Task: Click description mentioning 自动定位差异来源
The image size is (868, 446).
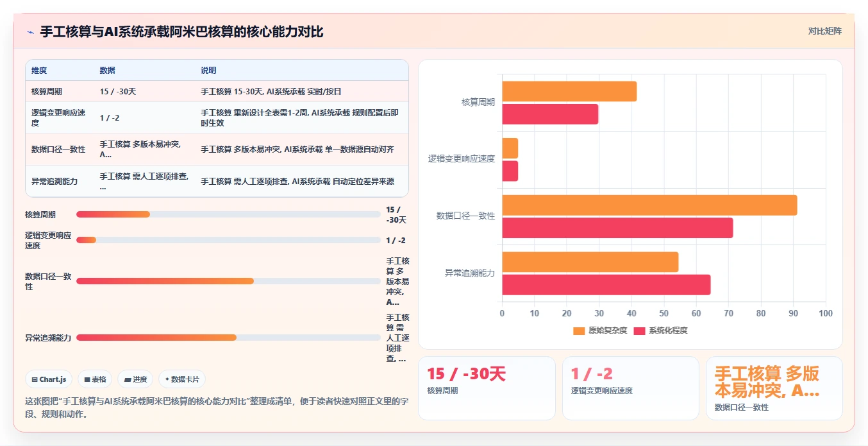Action: pos(297,182)
